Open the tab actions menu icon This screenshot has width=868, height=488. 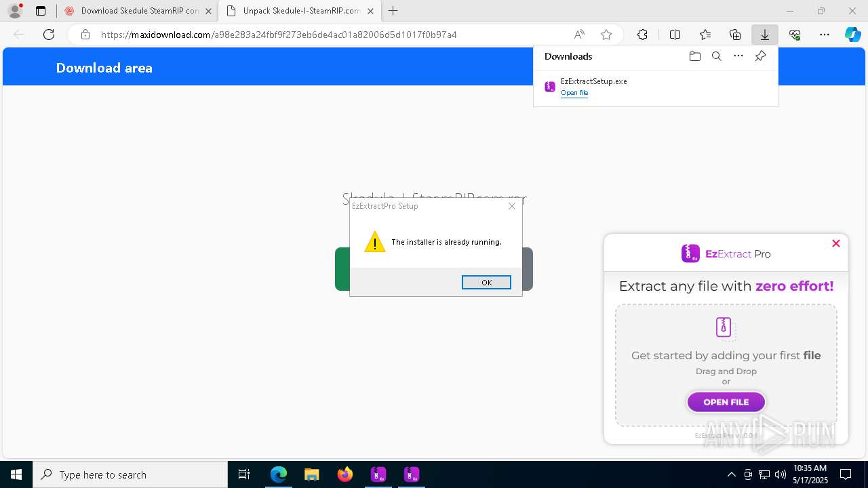click(x=41, y=11)
